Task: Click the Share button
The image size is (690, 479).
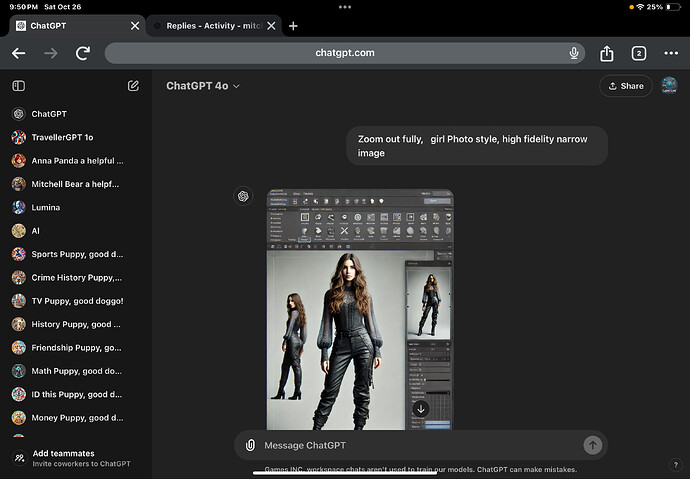Action: (625, 86)
